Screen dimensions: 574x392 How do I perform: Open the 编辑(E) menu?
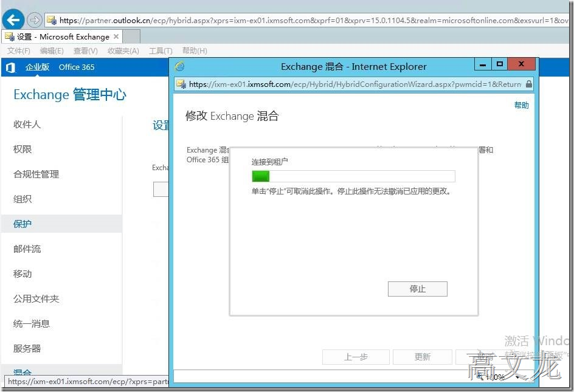(x=52, y=51)
